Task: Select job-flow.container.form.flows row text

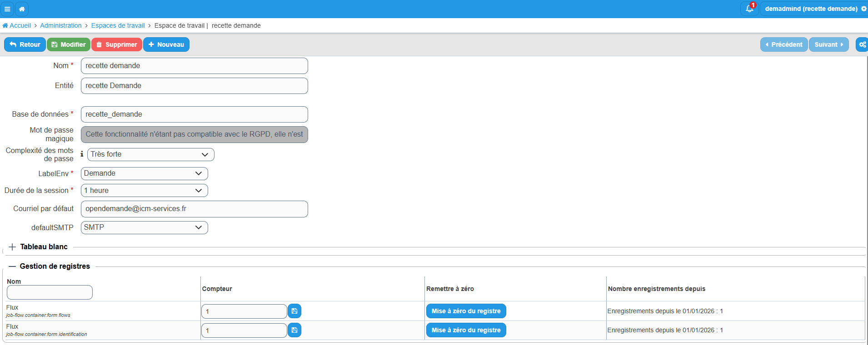Action: point(38,315)
